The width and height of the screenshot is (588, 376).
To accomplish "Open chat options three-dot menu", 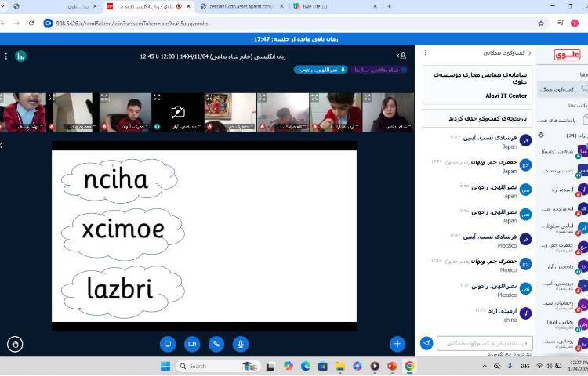I will click(x=426, y=52).
